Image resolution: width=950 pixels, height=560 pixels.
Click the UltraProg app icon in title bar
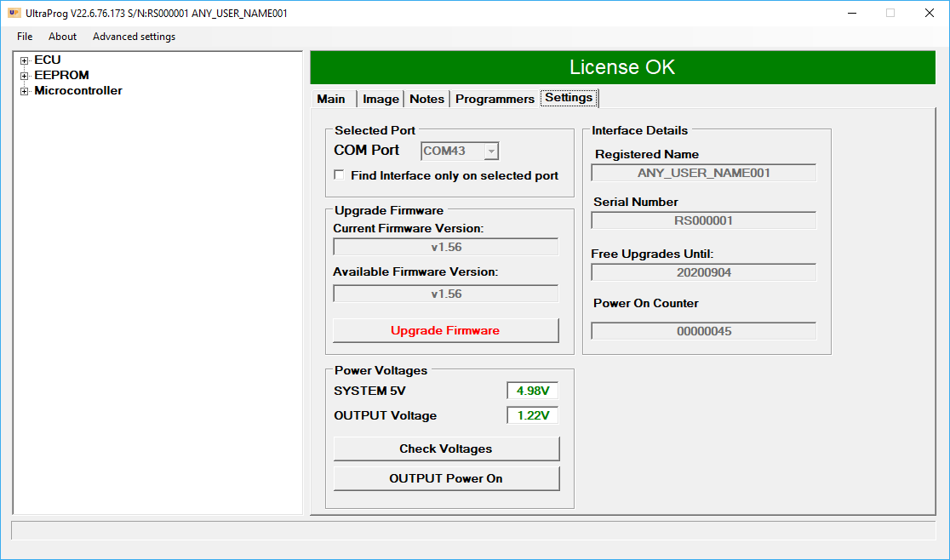[14, 13]
